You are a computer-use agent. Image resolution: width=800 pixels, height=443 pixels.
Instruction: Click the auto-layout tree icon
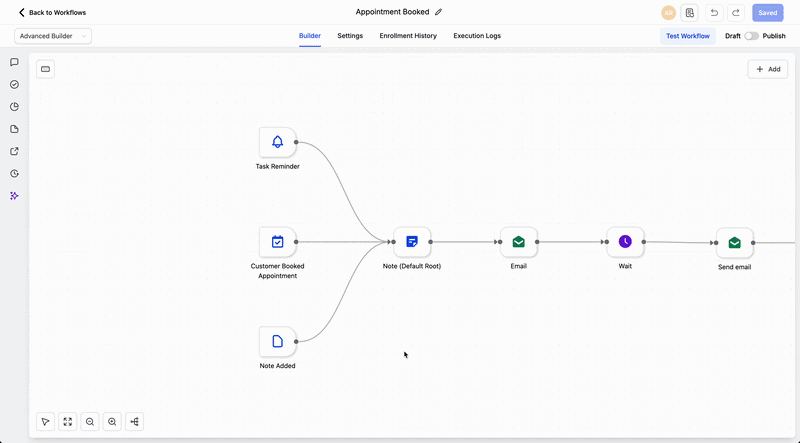[x=134, y=422]
